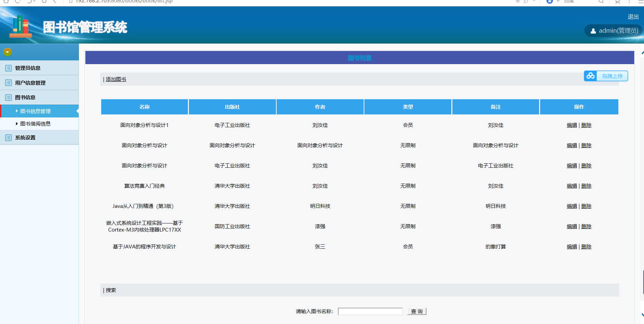Screen dimensions: 644x324
Task: Click the 退出 logout link
Action: coord(633,17)
